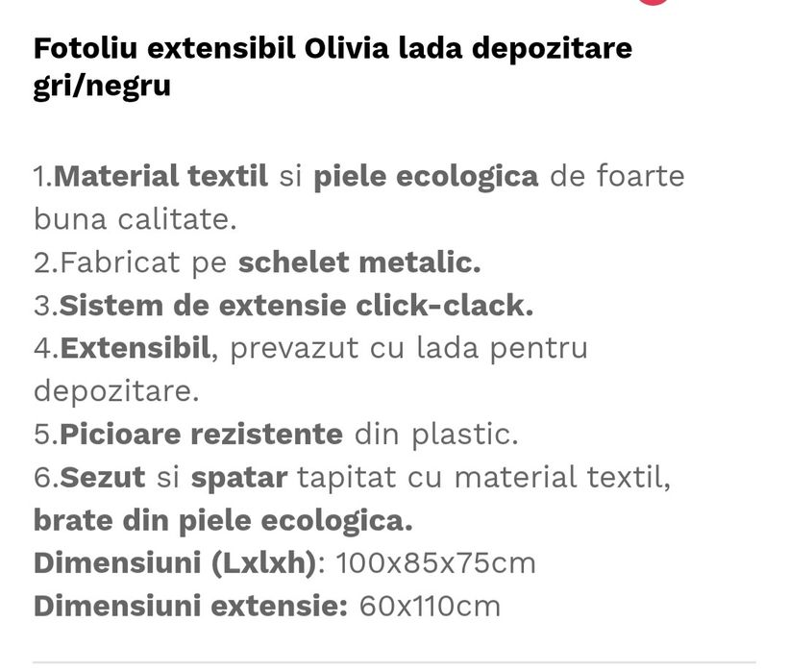
Task: Click the red circular badge at top
Action: [x=653, y=2]
